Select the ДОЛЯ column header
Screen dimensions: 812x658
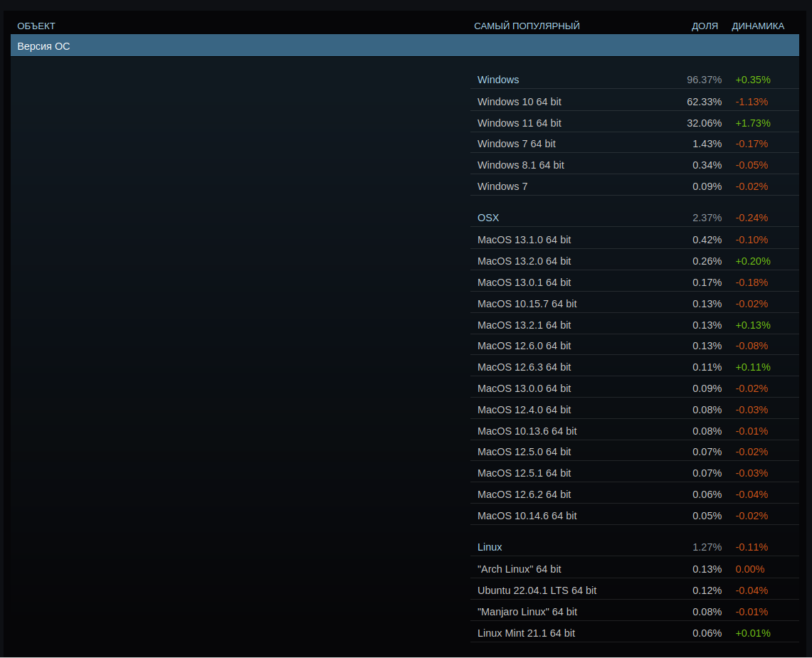pyautogui.click(x=705, y=26)
